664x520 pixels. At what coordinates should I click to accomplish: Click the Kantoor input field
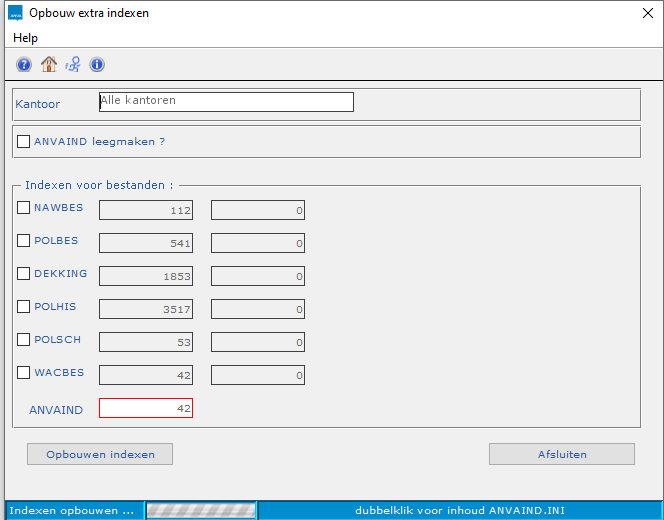point(226,102)
